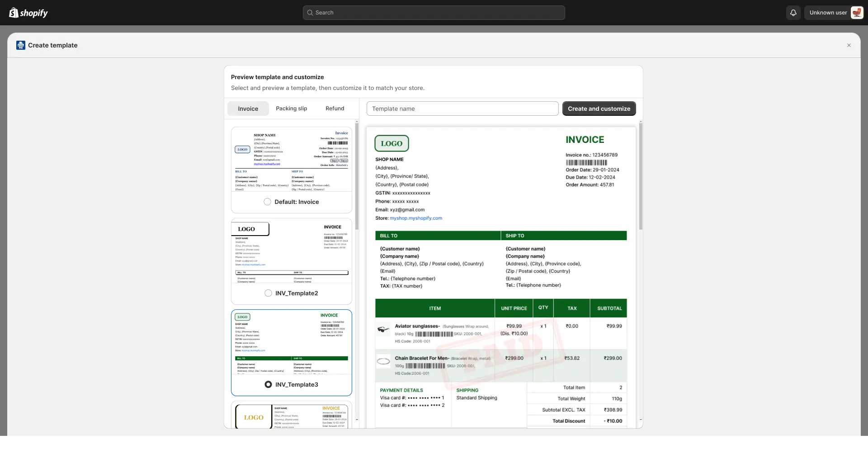
Task: Click the user avatar icon
Action: click(x=857, y=13)
